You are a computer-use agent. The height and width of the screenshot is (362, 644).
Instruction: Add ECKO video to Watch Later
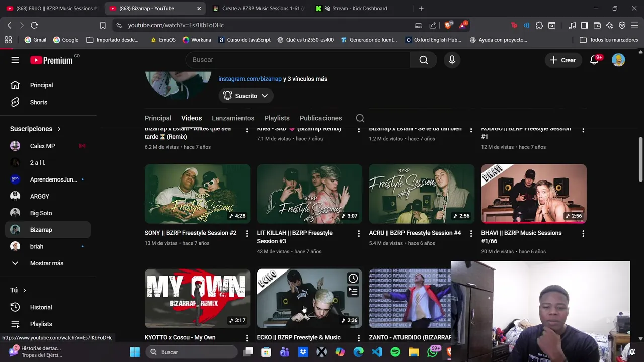(353, 278)
